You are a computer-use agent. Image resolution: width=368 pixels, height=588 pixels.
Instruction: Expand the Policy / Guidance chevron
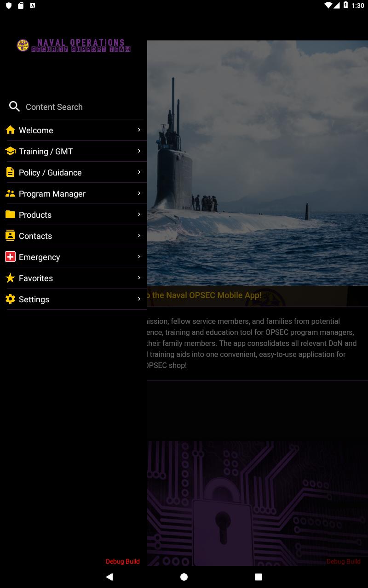coord(139,172)
